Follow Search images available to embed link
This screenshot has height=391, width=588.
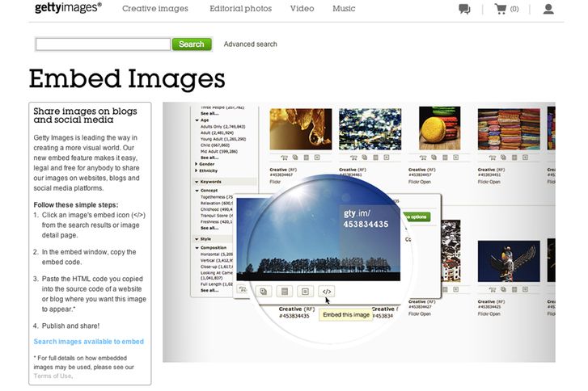click(x=89, y=342)
